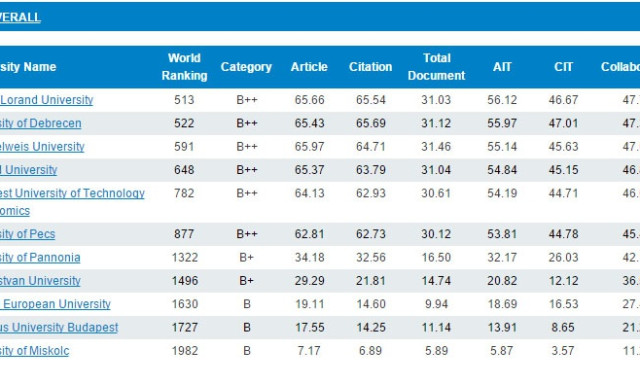Select world ranking value 1727

tap(184, 327)
